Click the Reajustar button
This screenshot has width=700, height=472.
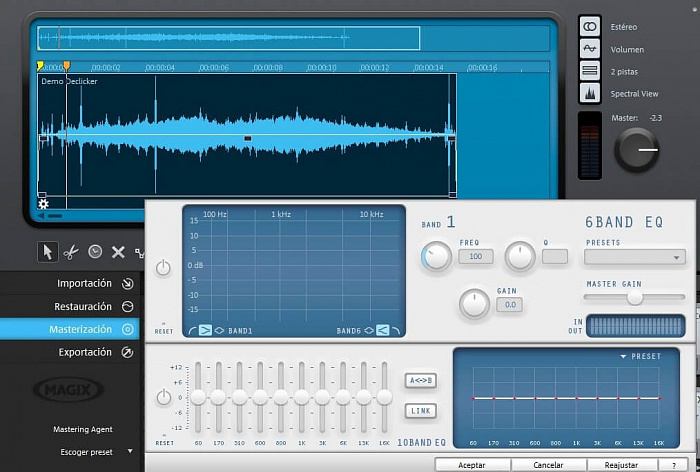621,465
